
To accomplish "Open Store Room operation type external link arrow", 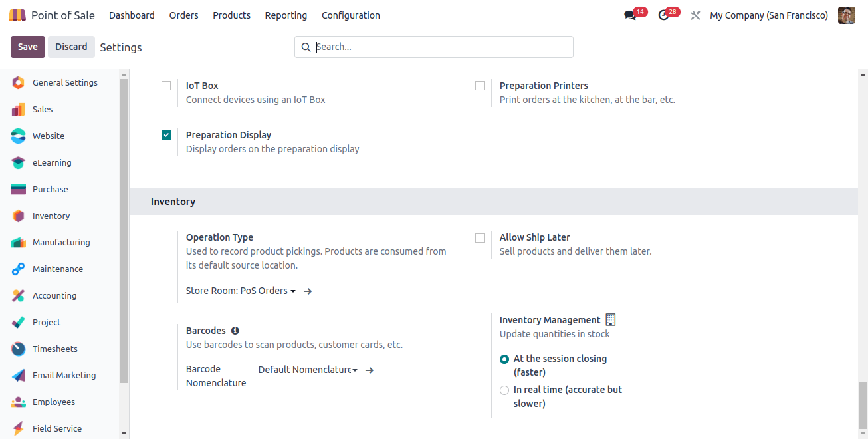I will pyautogui.click(x=308, y=291).
